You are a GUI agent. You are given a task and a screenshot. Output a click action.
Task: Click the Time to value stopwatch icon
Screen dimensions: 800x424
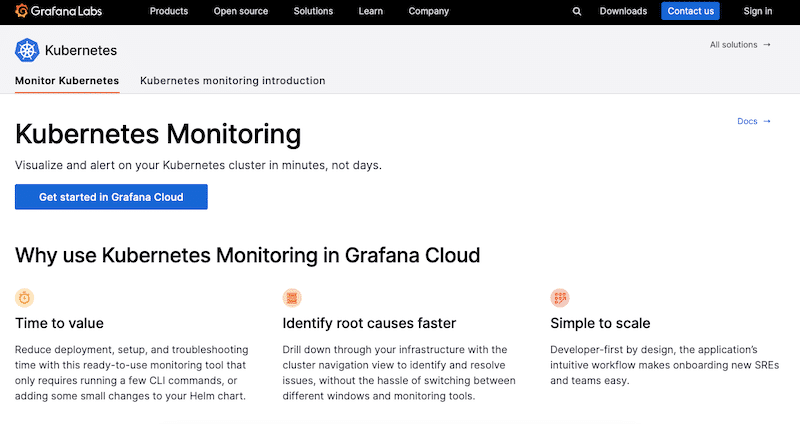click(x=24, y=297)
